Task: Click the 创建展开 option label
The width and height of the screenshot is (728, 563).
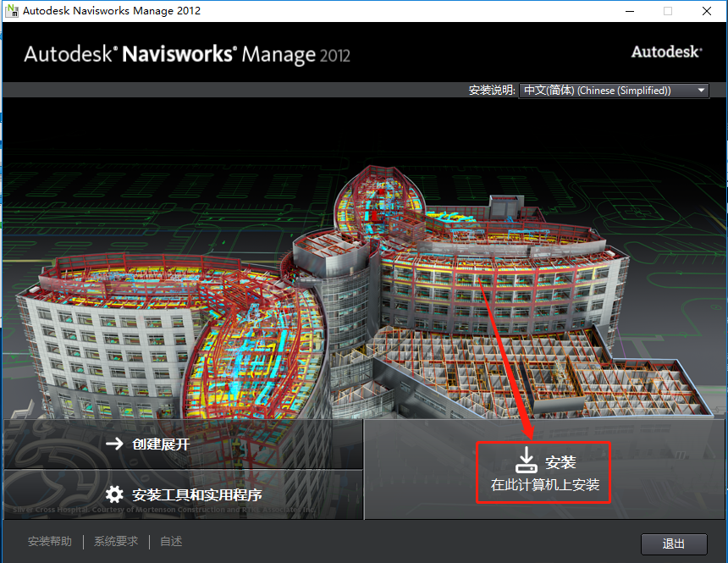Action: pos(161,444)
